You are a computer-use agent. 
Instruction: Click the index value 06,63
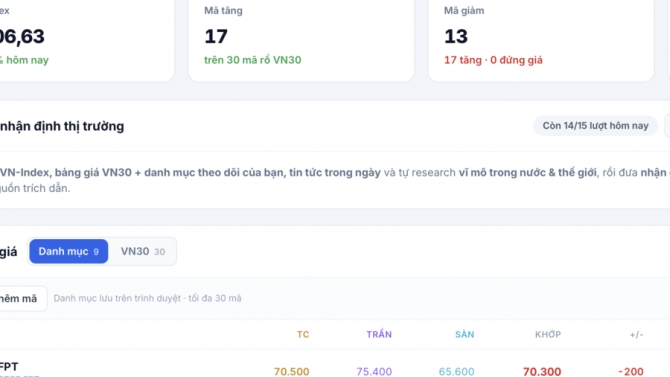[x=22, y=36]
